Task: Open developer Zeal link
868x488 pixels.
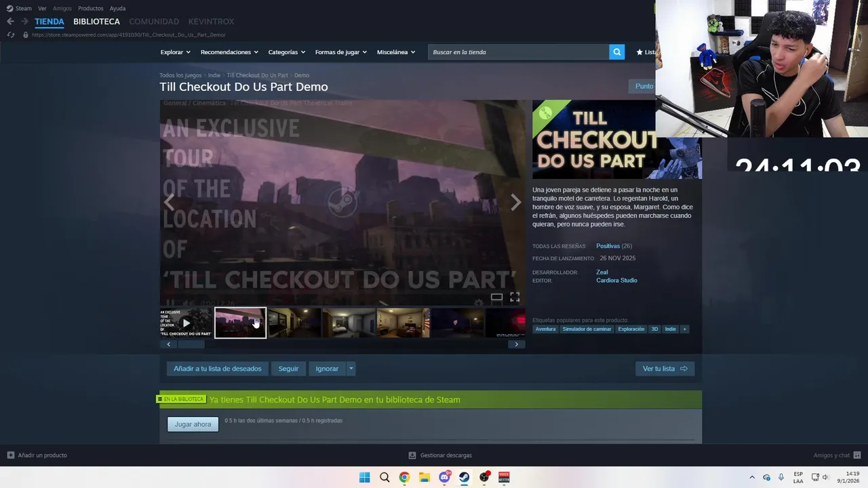Action: (x=602, y=272)
